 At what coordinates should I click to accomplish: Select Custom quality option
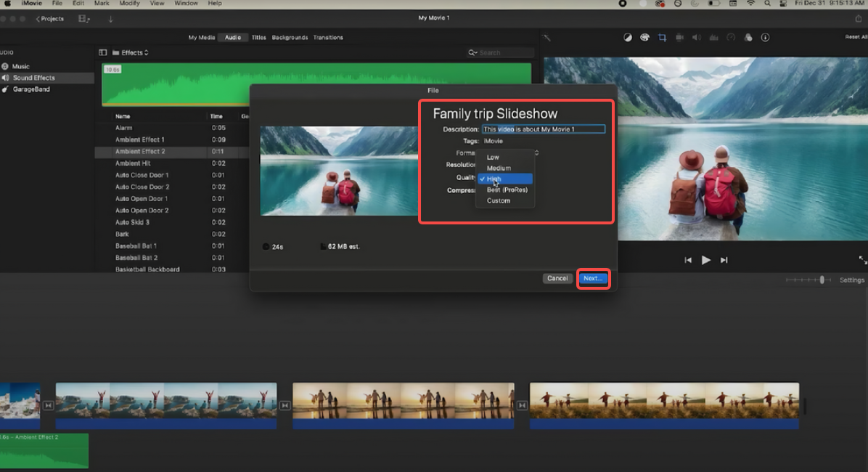(499, 200)
